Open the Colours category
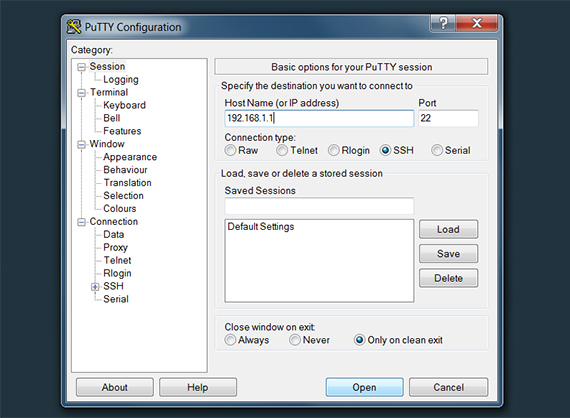Viewport: 570px width, 418px height. coord(120,209)
